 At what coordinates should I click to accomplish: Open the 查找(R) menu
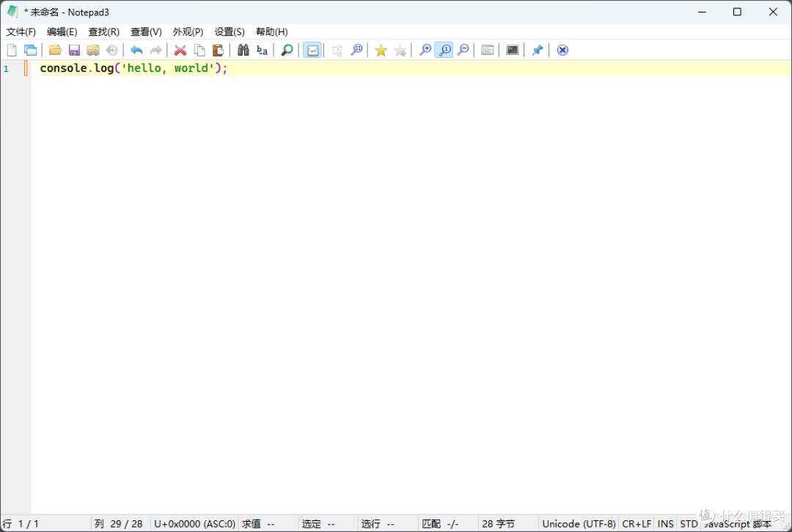[x=103, y=32]
